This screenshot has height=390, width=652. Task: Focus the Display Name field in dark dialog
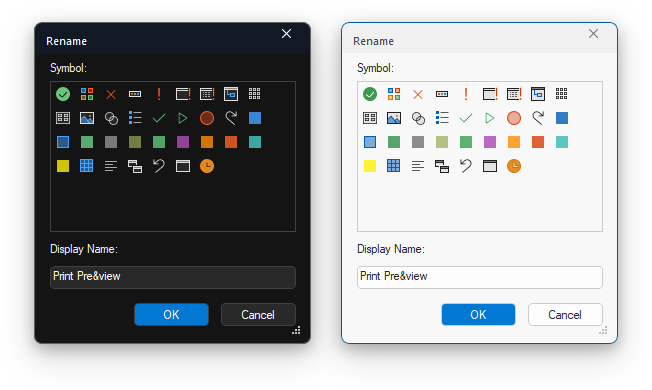tap(173, 277)
